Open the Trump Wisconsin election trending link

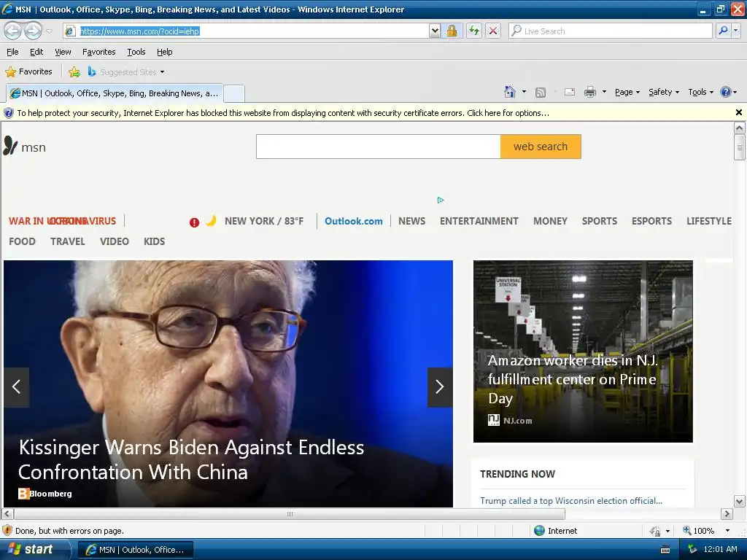click(x=570, y=501)
